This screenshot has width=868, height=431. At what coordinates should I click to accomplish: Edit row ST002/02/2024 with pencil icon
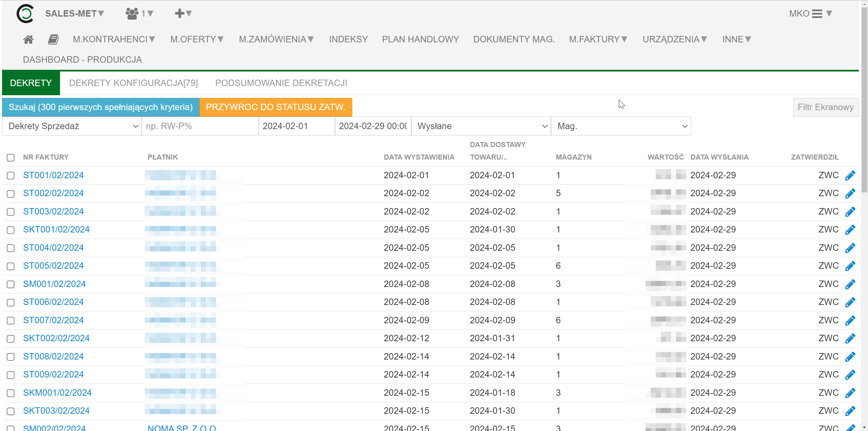[850, 193]
